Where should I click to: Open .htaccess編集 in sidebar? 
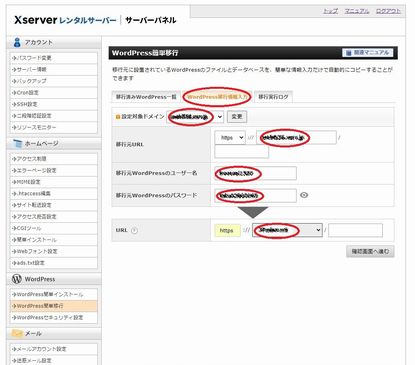point(54,193)
